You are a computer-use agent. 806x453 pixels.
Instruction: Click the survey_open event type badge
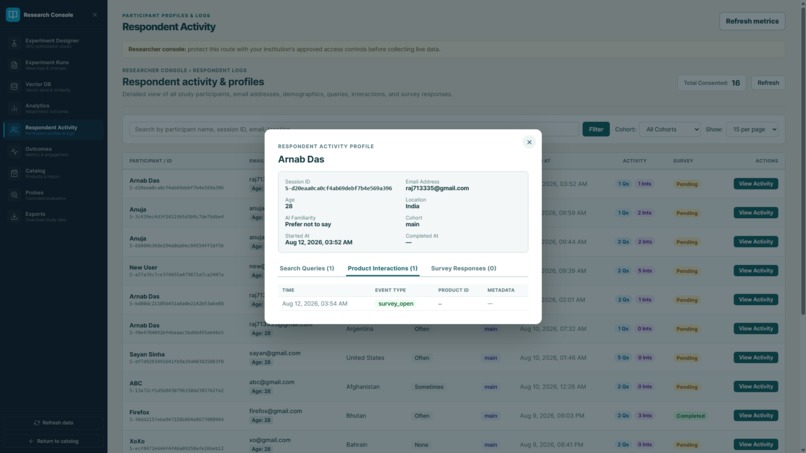tap(396, 304)
